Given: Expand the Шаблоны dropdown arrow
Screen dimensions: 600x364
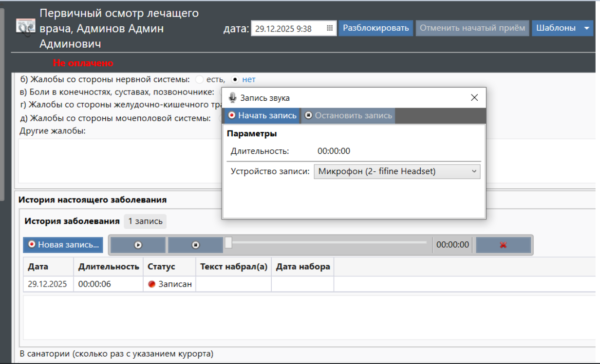Looking at the screenshot, I should [x=586, y=28].
